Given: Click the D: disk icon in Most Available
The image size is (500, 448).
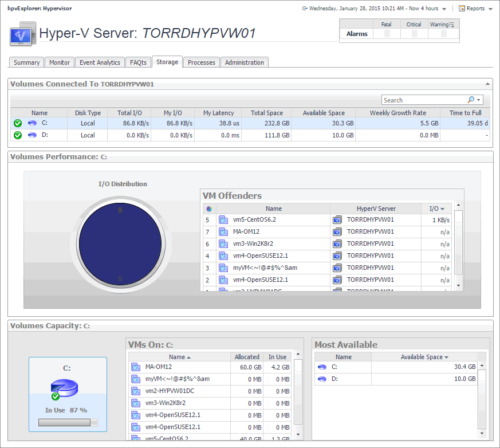Looking at the screenshot, I should click(x=322, y=379).
